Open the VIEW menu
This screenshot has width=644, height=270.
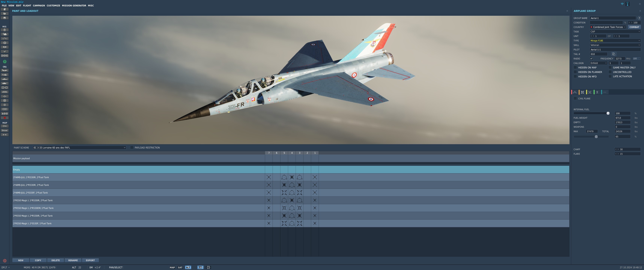11,5
